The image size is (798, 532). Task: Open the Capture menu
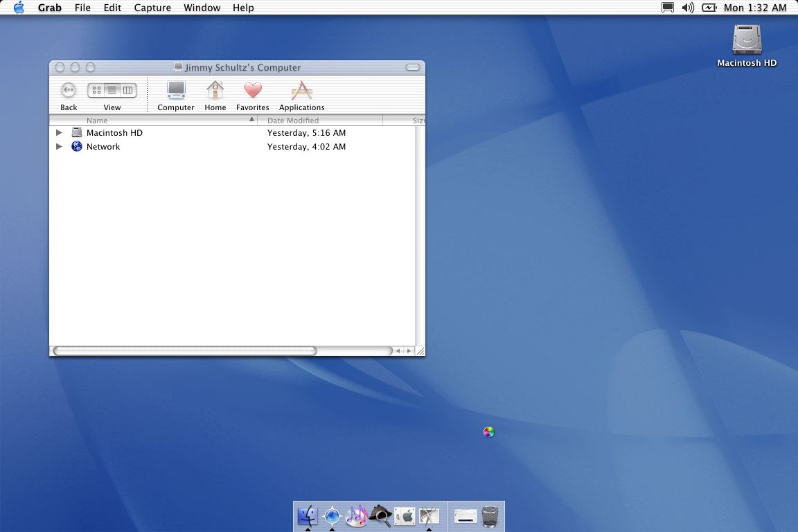click(152, 8)
